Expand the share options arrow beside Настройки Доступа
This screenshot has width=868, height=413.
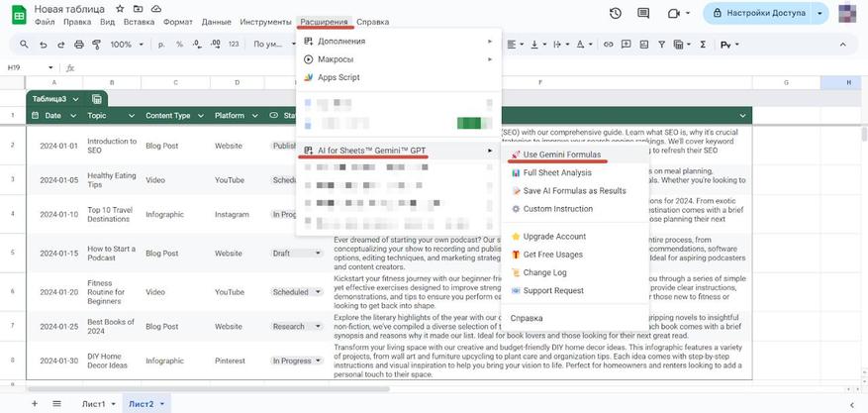pyautogui.click(x=820, y=13)
